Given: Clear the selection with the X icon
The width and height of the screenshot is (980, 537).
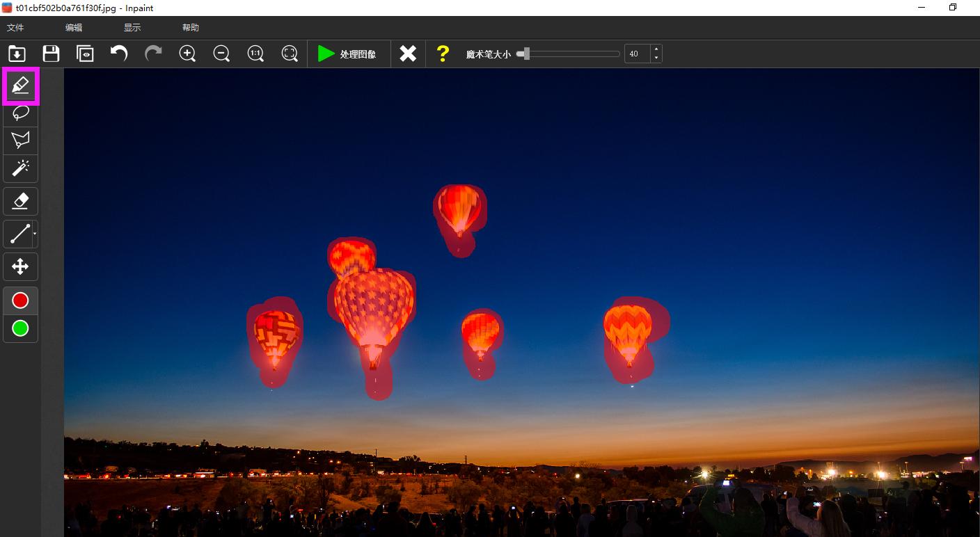Looking at the screenshot, I should pyautogui.click(x=408, y=54).
